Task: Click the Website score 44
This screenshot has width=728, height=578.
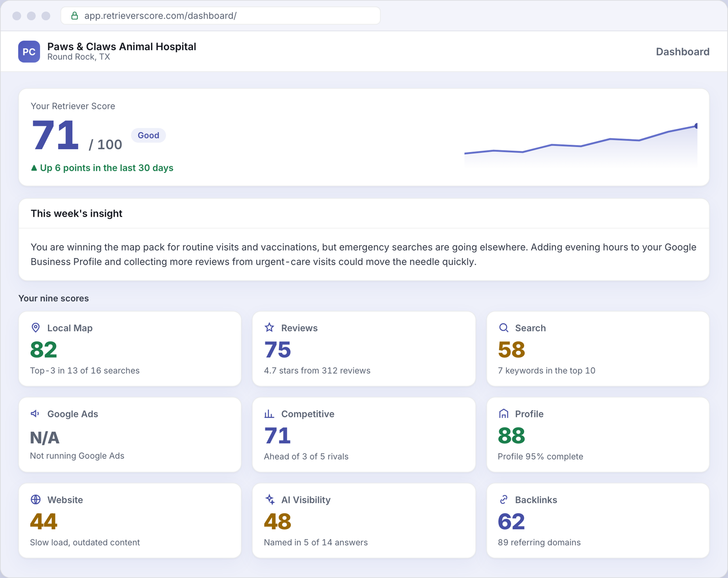Action: click(x=44, y=522)
